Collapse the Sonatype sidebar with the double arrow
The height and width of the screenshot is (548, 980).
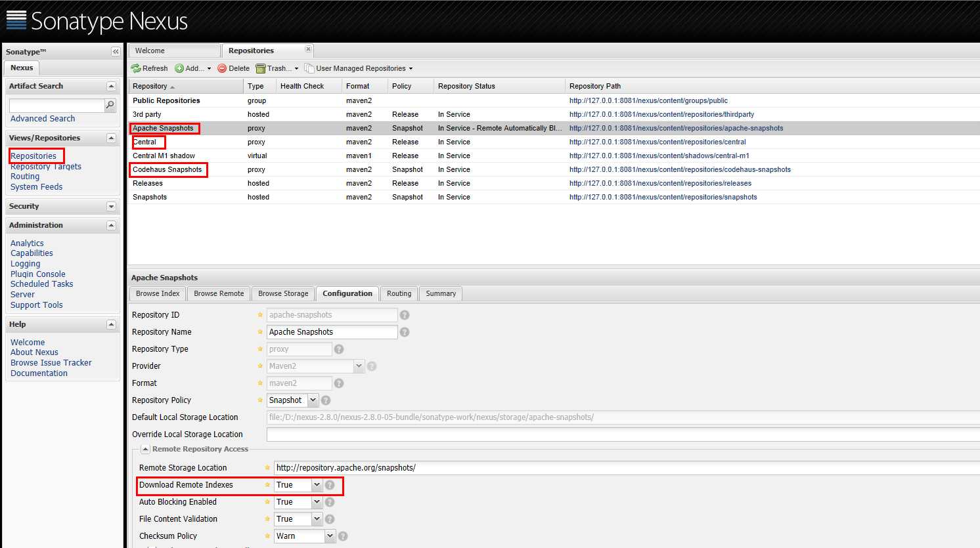pos(116,51)
